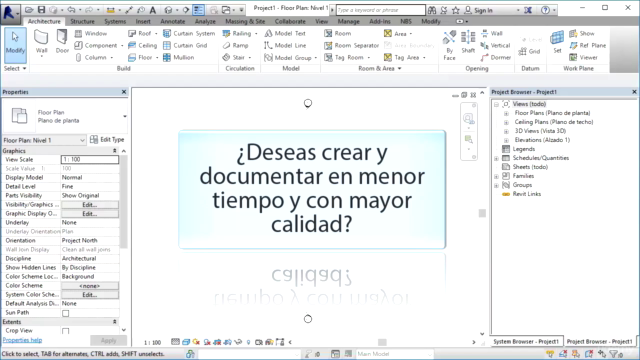Click the Ref Plane tool
This screenshot has width=640, height=360.
tap(587, 45)
